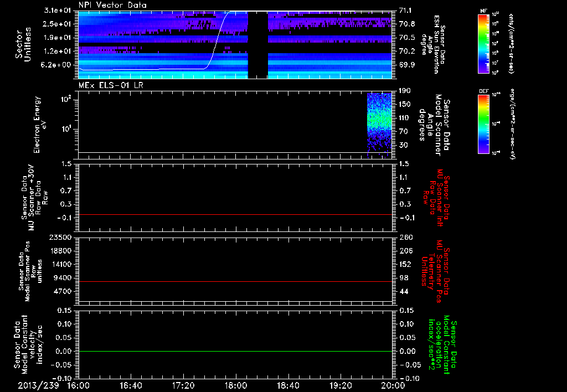Click the "190" scanner angle tick

[x=405, y=91]
